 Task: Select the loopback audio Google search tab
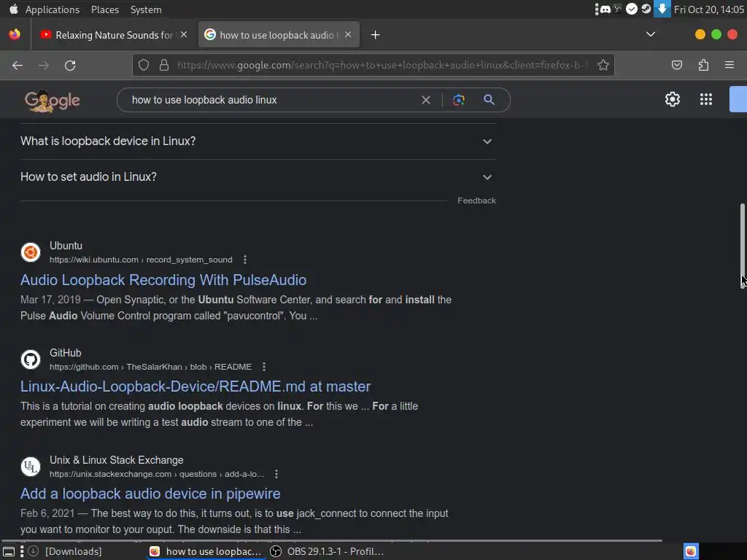[x=278, y=35]
